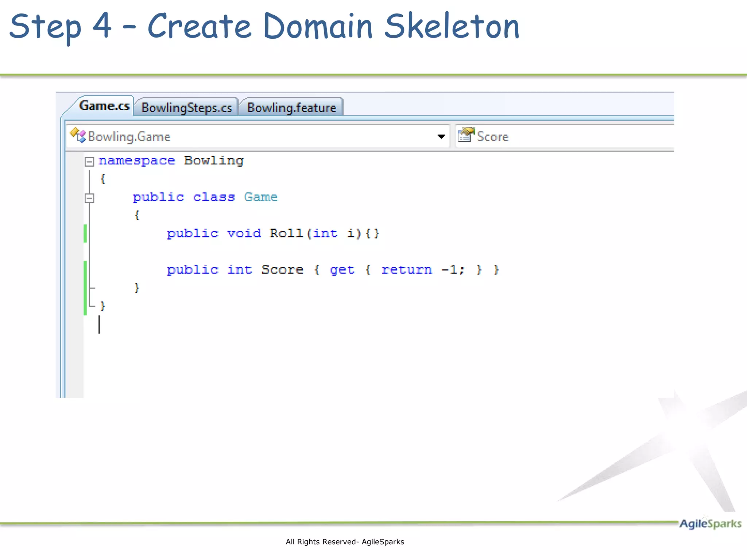This screenshot has width=747, height=560.
Task: Collapse the namespace Bowling block
Action: tap(89, 162)
